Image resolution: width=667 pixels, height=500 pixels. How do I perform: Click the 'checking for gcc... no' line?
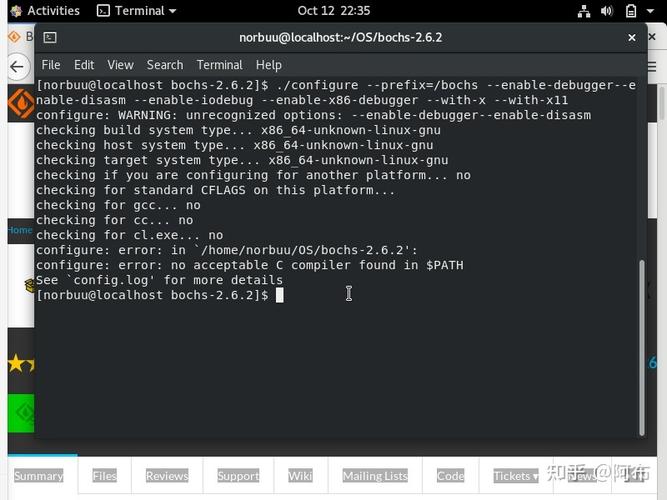(x=118, y=205)
